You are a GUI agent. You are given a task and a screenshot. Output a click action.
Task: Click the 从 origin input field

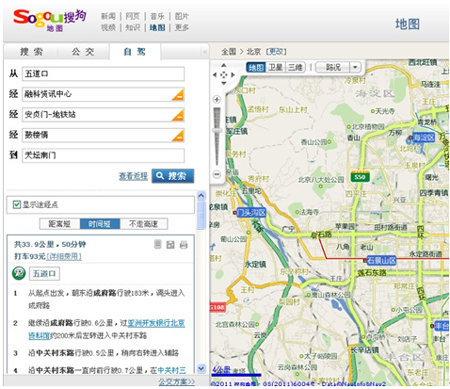(103, 74)
